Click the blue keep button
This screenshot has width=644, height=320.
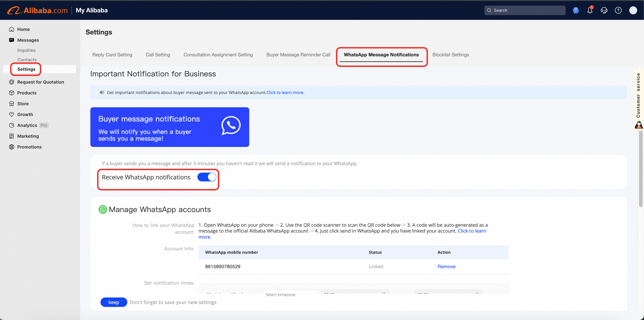tap(114, 302)
